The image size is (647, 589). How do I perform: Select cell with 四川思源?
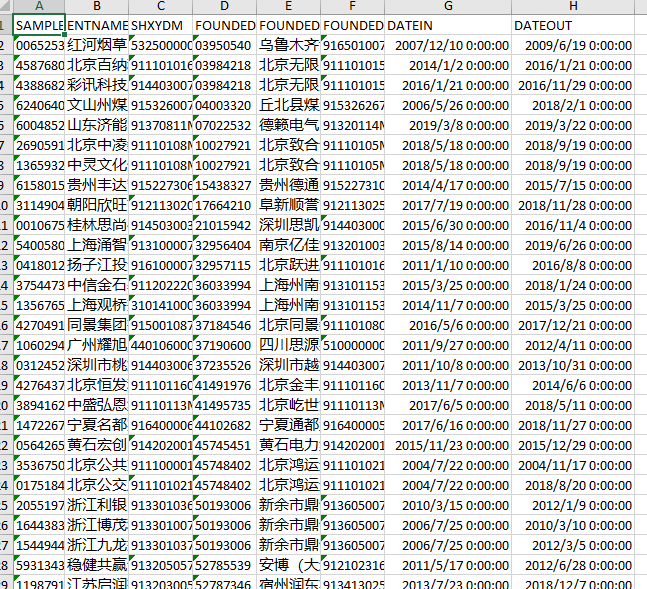288,345
